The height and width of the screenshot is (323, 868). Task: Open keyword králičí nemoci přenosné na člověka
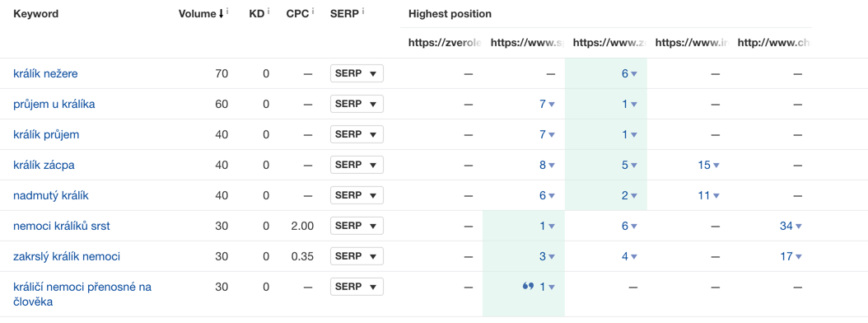coord(82,295)
